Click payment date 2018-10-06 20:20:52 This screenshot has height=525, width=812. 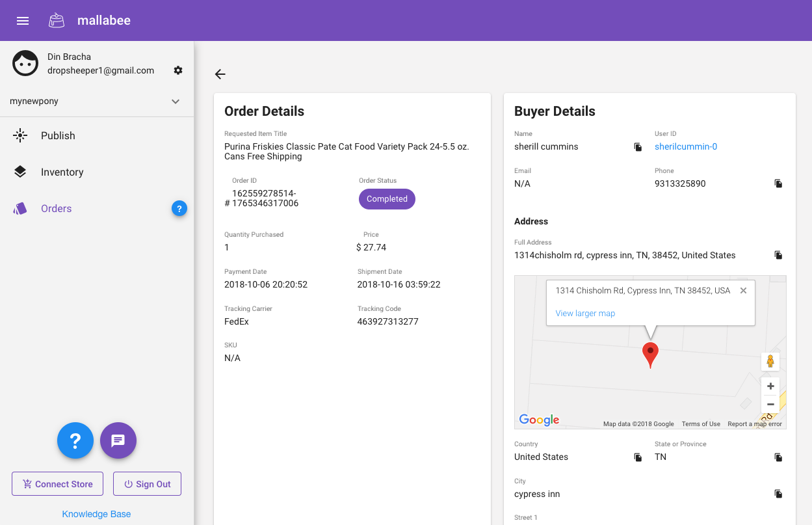tap(266, 284)
